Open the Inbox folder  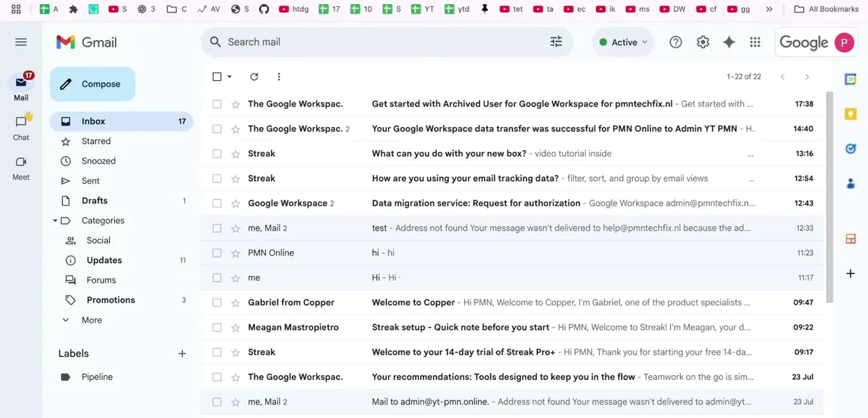tap(121, 121)
